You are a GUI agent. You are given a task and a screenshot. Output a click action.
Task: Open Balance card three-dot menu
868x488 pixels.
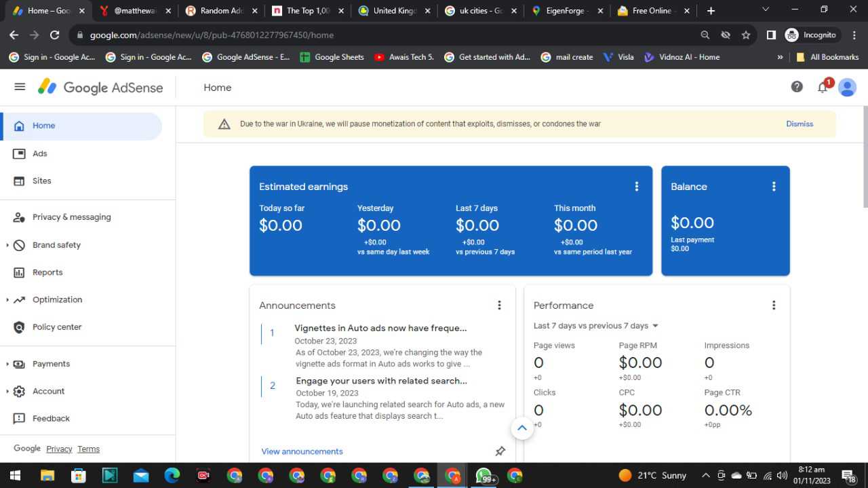[774, 187]
